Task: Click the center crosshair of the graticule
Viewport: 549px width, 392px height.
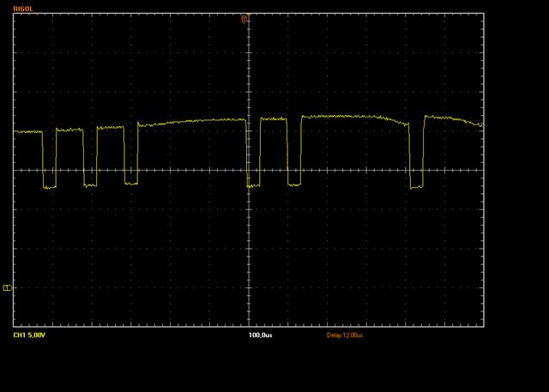Action: click(x=247, y=170)
